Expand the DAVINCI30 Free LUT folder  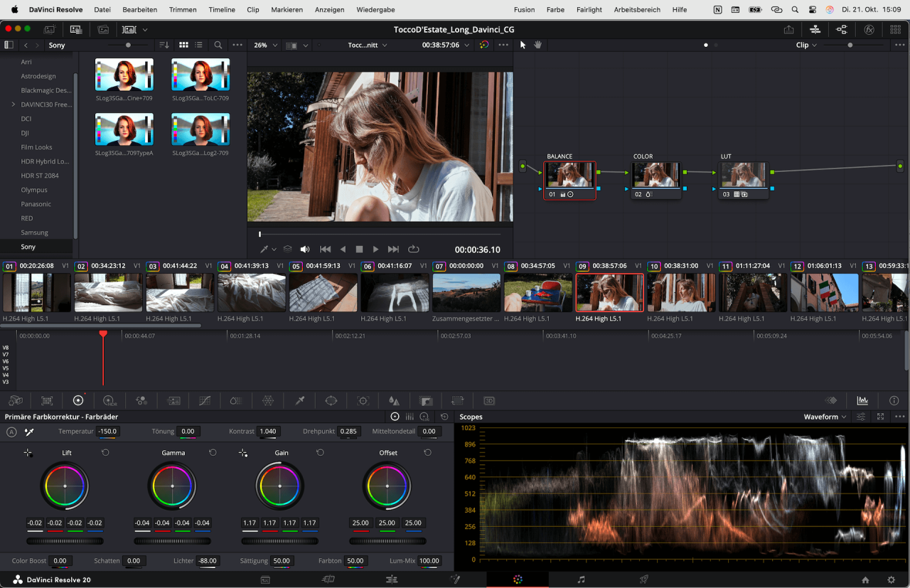click(13, 105)
